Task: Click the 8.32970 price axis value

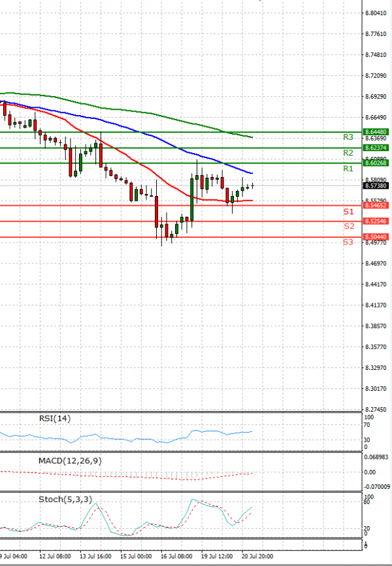Action: point(376,368)
